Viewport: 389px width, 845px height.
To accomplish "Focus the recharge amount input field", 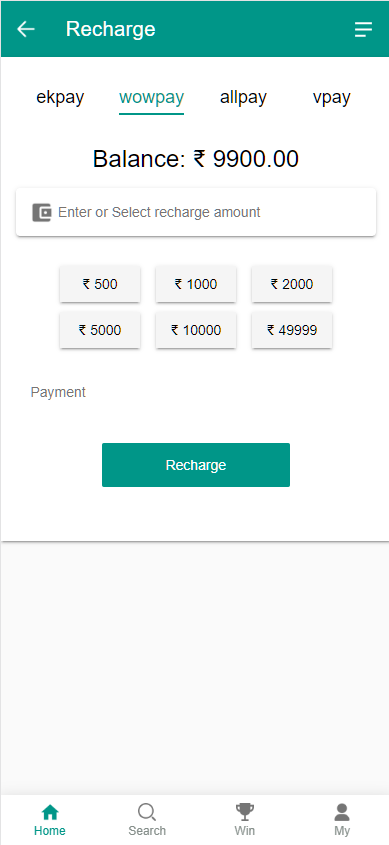I will [196, 212].
